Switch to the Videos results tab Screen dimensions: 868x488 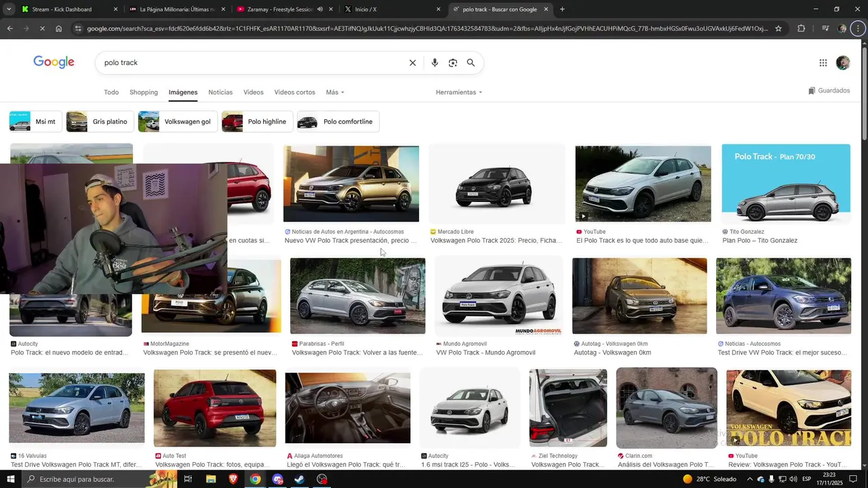click(254, 92)
